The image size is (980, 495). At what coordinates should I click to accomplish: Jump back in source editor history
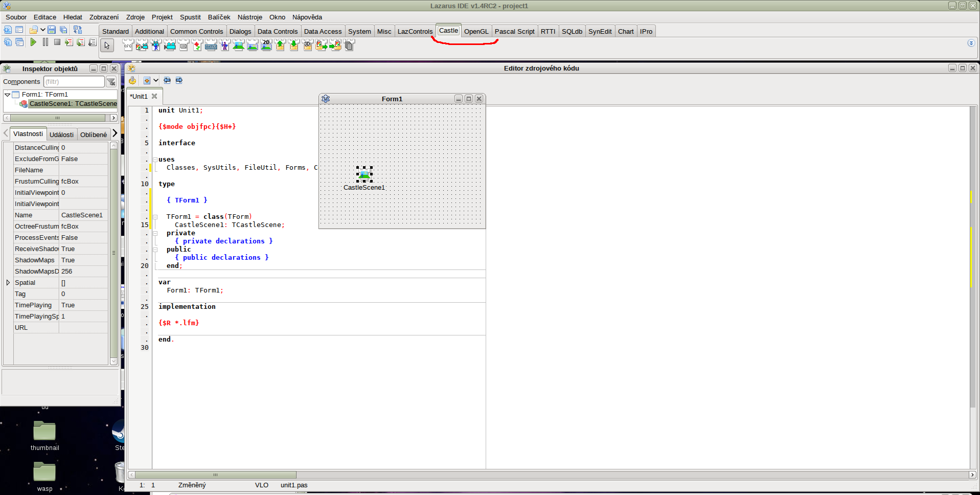167,80
